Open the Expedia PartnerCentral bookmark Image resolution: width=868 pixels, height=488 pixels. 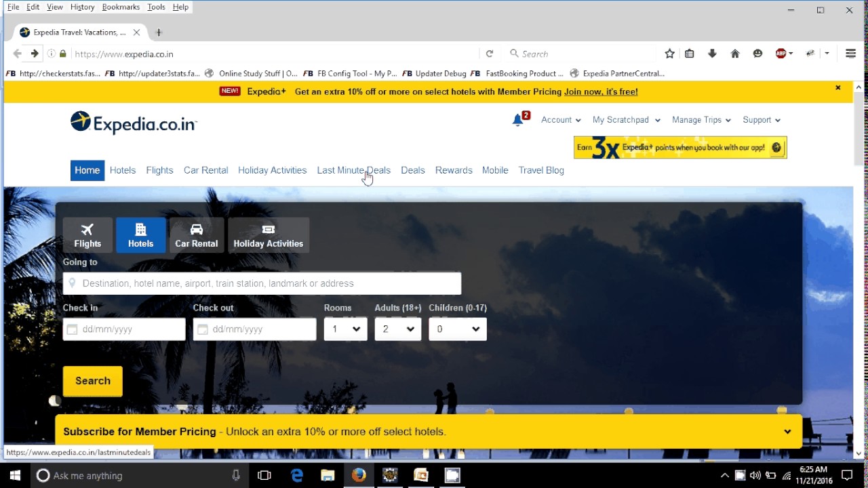(x=618, y=73)
